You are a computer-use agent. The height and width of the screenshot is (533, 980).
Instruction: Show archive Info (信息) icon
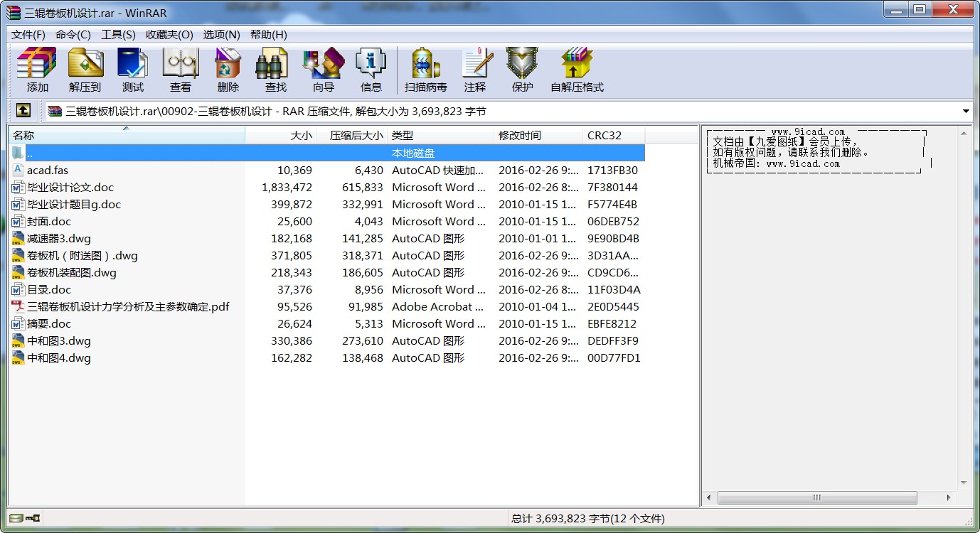pos(371,70)
